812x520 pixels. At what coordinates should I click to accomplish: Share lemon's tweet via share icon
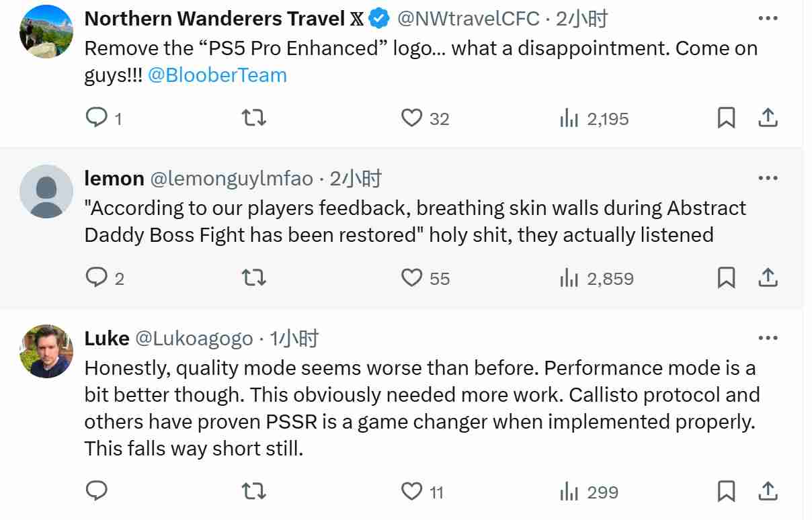pos(768,278)
